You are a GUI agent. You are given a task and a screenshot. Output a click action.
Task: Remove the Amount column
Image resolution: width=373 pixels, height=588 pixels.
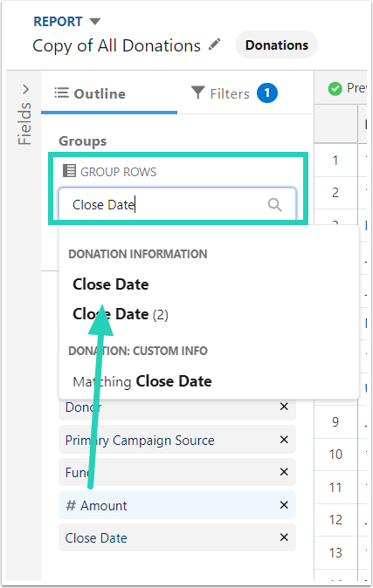(x=284, y=505)
